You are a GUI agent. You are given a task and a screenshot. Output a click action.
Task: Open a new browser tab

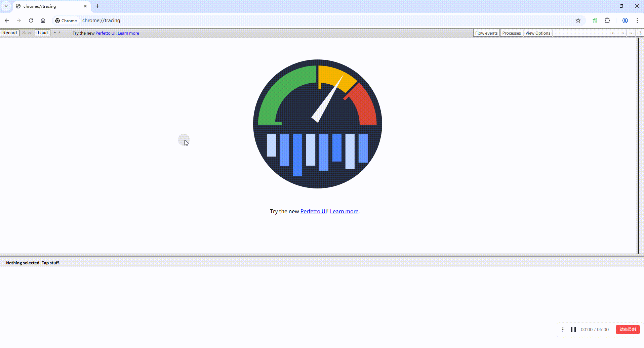click(97, 6)
